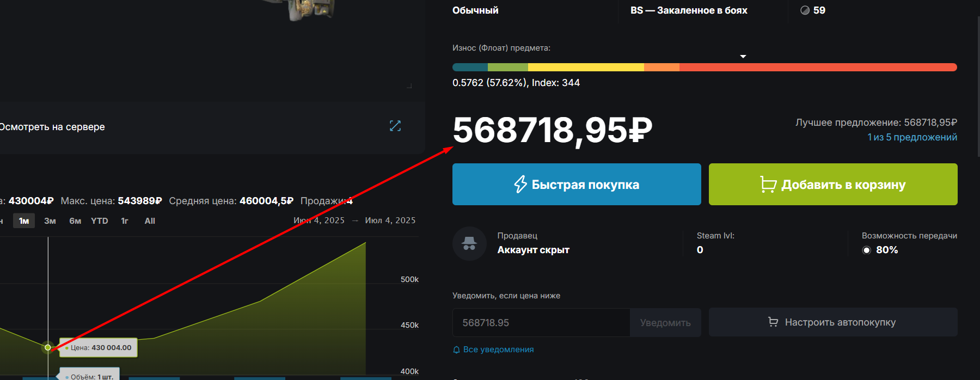Select the YTD chart range
The height and width of the screenshot is (380, 980).
(100, 220)
